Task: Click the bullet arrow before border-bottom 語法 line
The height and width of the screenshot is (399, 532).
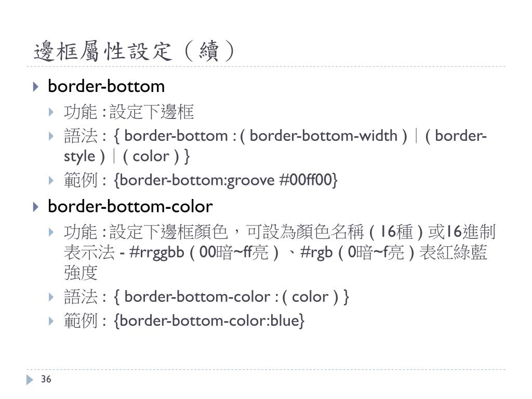Action: tap(51, 137)
